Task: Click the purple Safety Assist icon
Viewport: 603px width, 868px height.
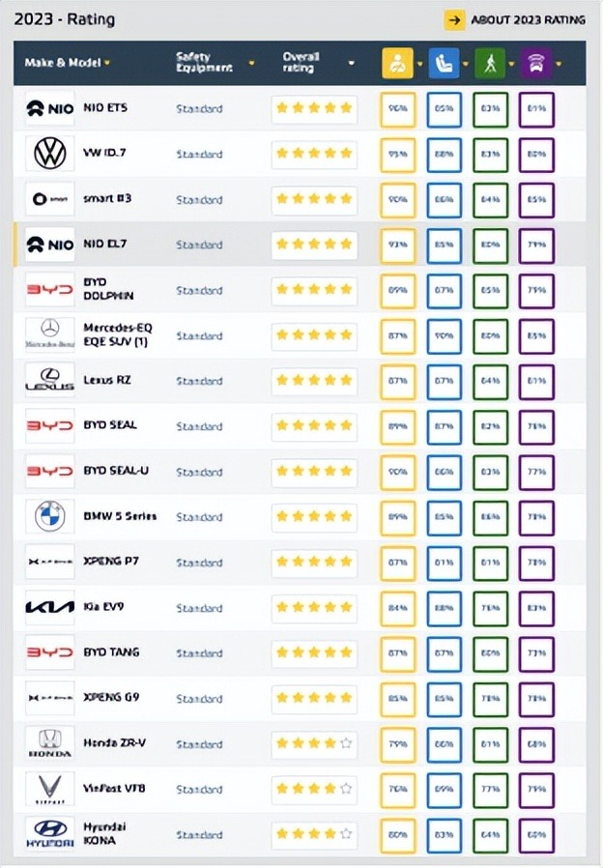Action: [535, 64]
